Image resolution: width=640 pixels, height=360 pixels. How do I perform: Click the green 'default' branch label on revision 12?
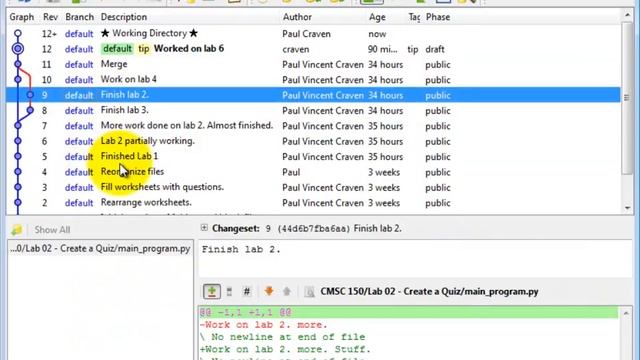point(117,49)
